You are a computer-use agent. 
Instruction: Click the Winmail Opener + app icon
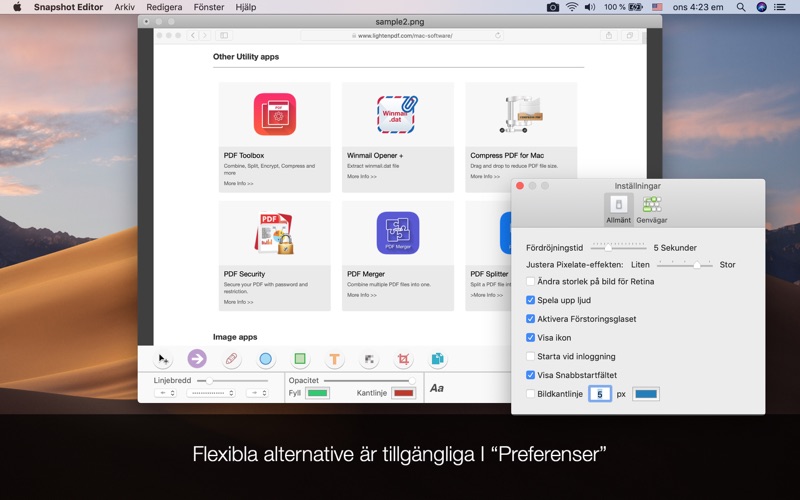(x=397, y=114)
